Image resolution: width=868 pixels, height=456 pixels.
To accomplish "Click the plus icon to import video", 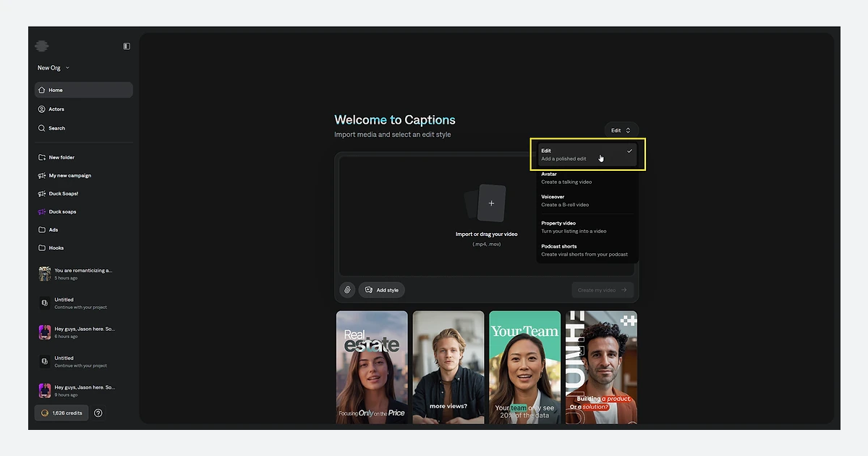I will coord(491,203).
